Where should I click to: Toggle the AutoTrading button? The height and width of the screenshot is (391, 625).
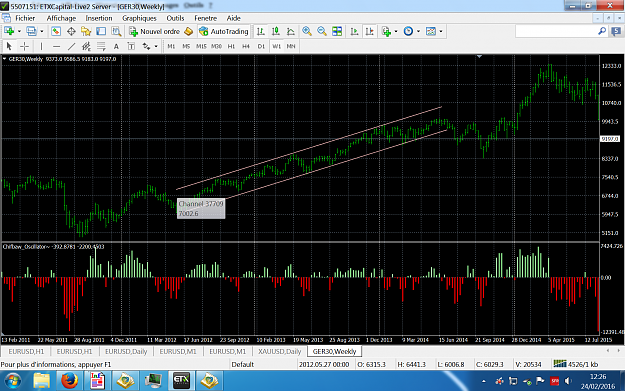coord(224,31)
